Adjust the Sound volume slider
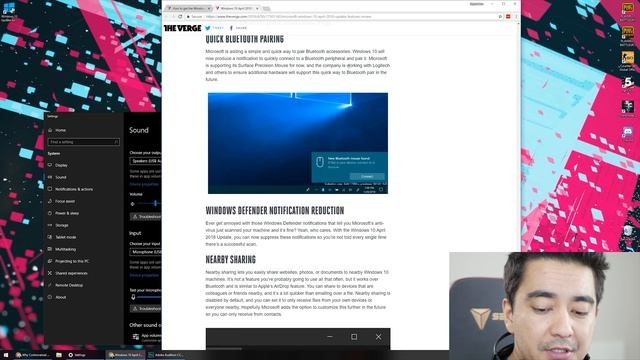This screenshot has height=360, width=640. (x=149, y=203)
